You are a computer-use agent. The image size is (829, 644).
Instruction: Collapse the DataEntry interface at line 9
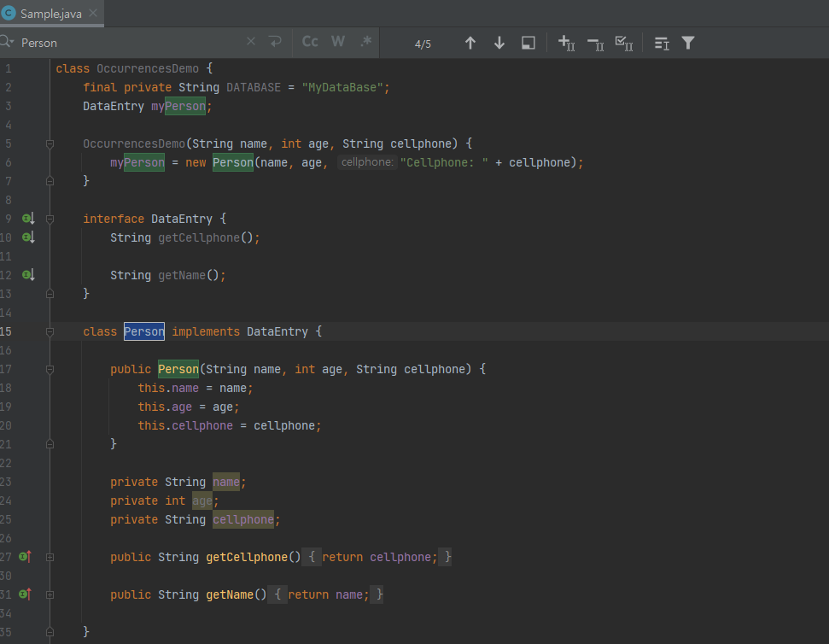[x=50, y=219]
